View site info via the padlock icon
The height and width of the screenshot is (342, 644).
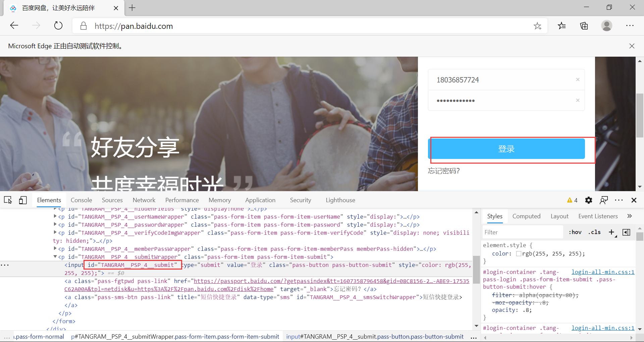pos(84,26)
